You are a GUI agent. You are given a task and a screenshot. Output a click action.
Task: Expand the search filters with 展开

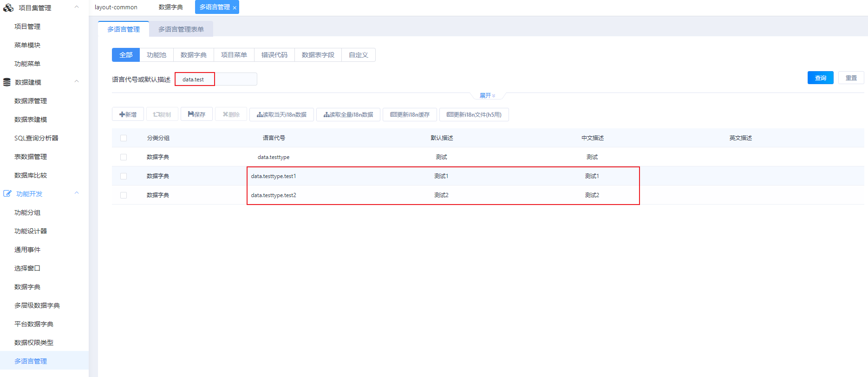[x=487, y=95]
